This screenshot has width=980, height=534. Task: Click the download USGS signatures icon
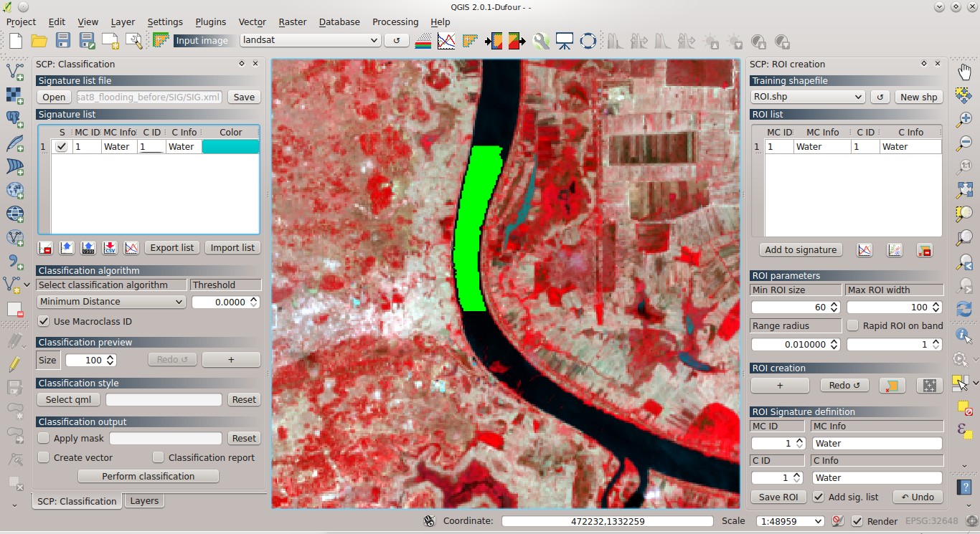pos(88,247)
